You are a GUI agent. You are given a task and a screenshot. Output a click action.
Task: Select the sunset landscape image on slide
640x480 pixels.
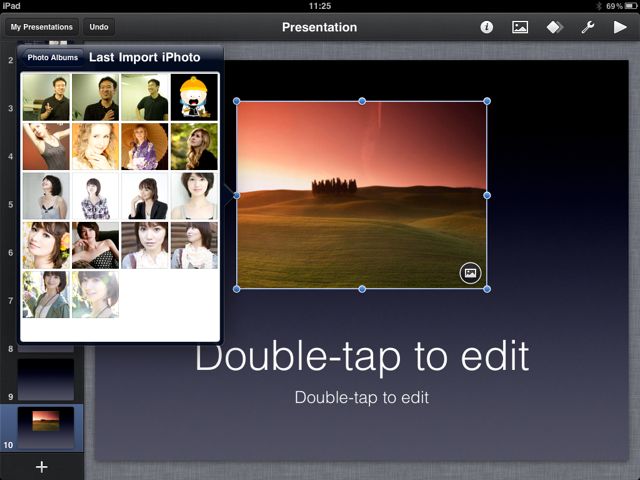click(x=362, y=195)
